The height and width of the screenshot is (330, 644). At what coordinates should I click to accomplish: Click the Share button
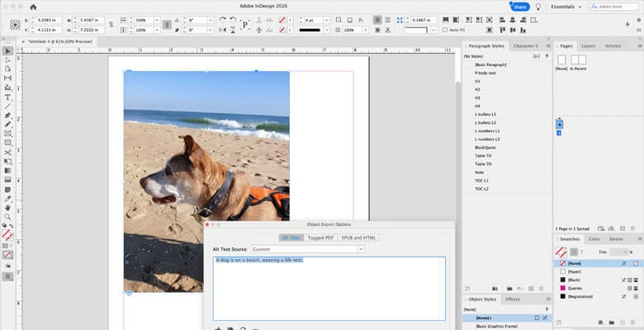pyautogui.click(x=519, y=7)
